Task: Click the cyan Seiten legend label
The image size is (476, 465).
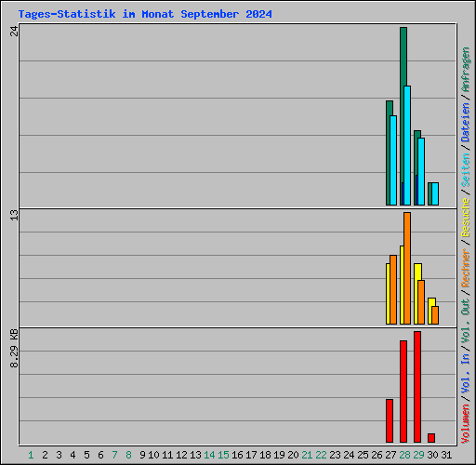Action: coord(465,170)
